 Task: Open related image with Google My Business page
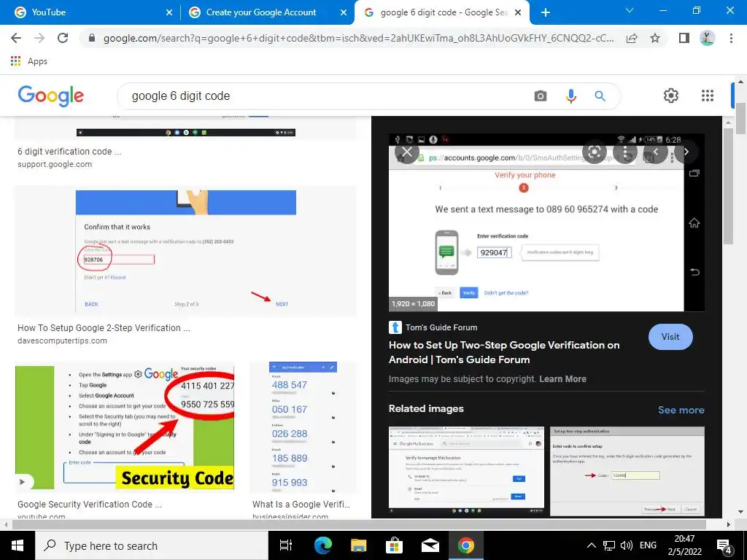(466, 471)
